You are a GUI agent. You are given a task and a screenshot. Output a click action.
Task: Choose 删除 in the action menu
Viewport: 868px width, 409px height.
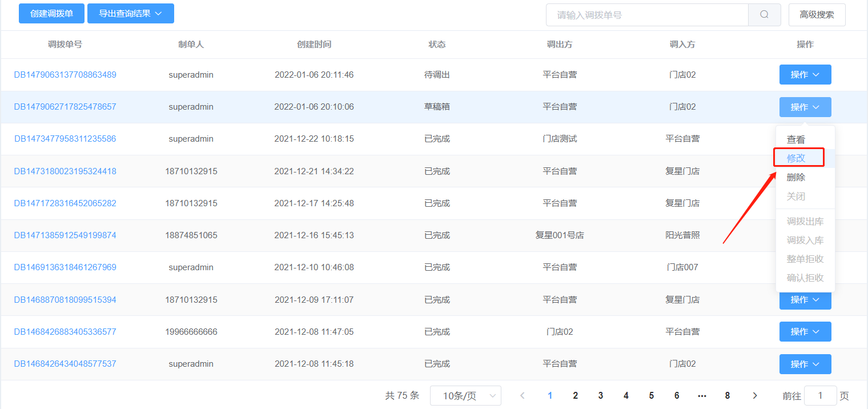pos(805,178)
